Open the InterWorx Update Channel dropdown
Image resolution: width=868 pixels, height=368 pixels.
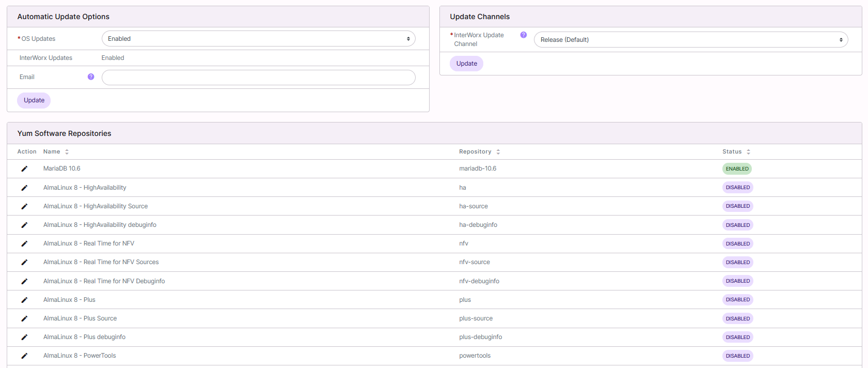coord(690,40)
